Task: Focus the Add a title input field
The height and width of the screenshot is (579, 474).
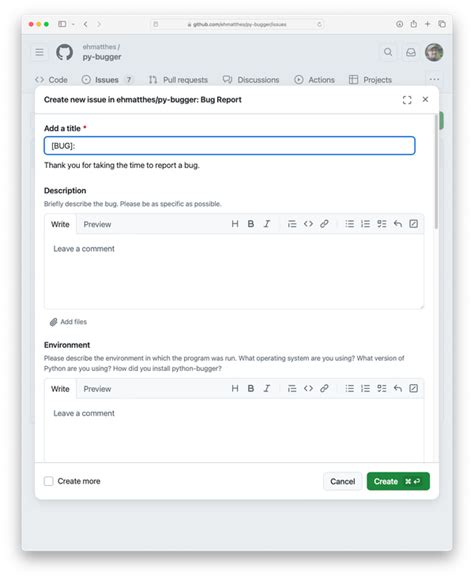Action: 230,146
